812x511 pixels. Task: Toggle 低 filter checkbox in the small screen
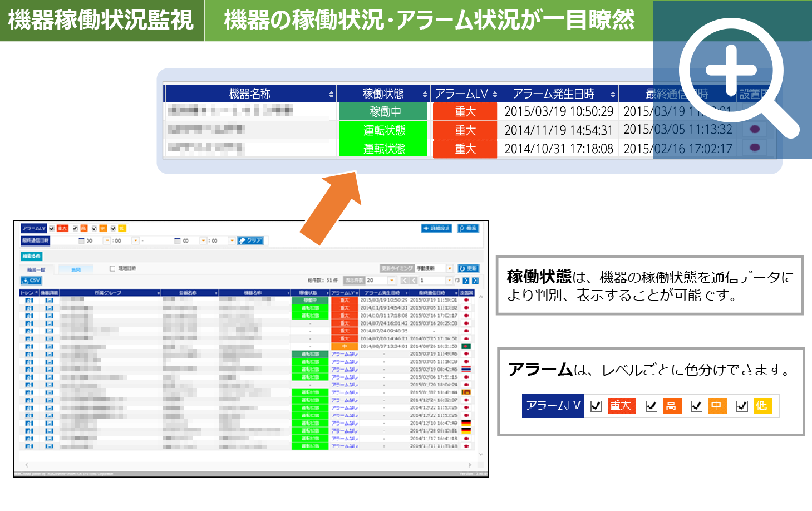point(113,228)
